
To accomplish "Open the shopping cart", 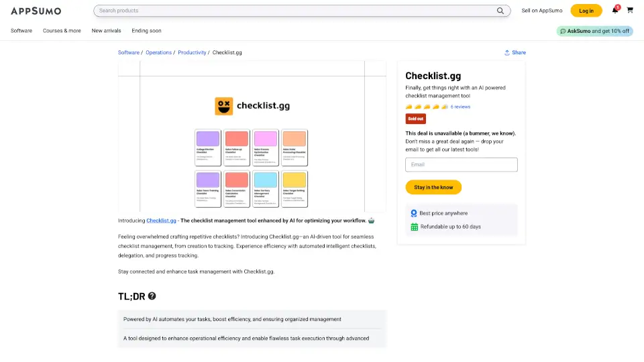I will [630, 11].
